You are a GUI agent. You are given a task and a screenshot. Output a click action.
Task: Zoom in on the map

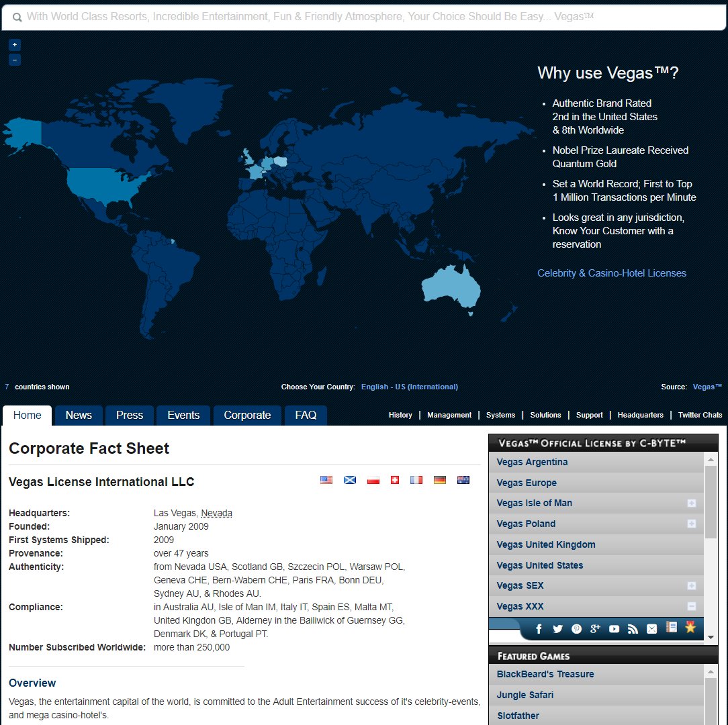click(x=14, y=44)
